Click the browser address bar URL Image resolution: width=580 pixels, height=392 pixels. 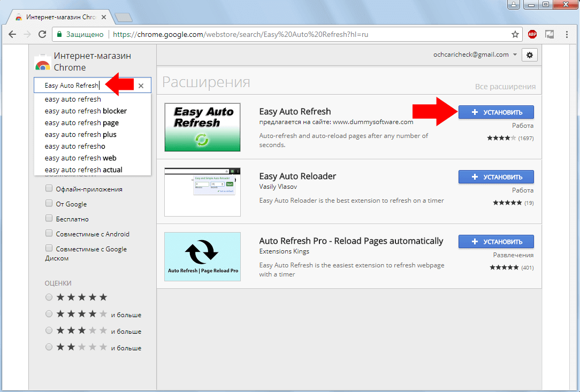(x=240, y=34)
